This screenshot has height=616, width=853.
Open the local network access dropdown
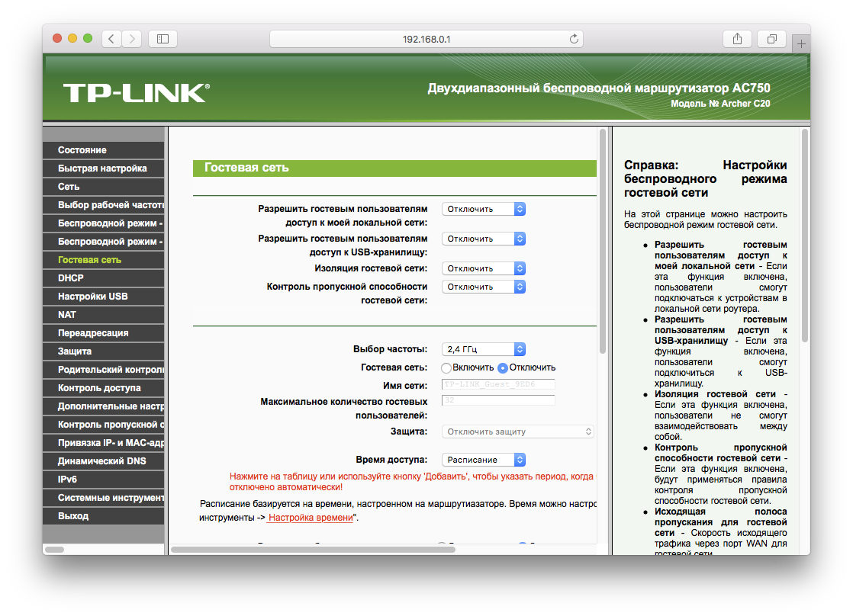click(x=484, y=209)
